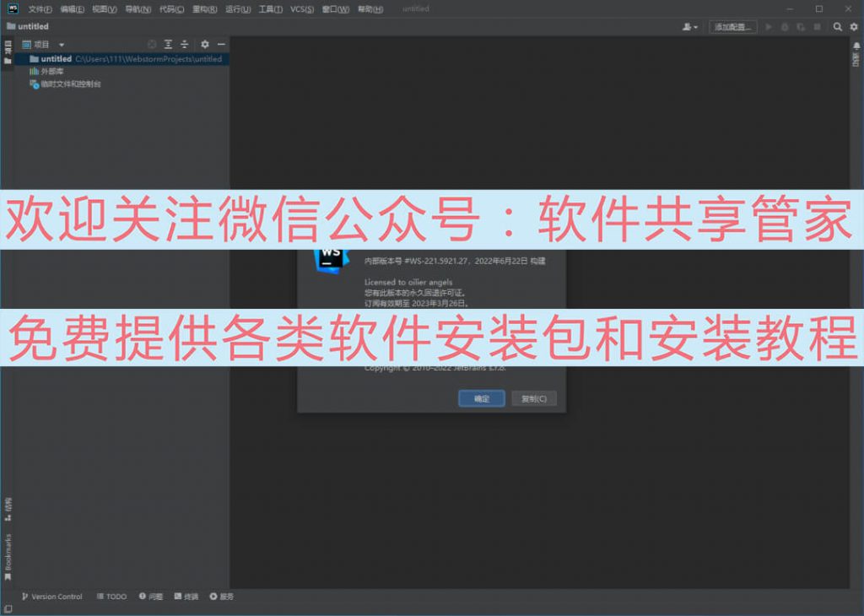Click 确定 in the About dialog
Viewport: 864px width, 616px height.
click(482, 399)
